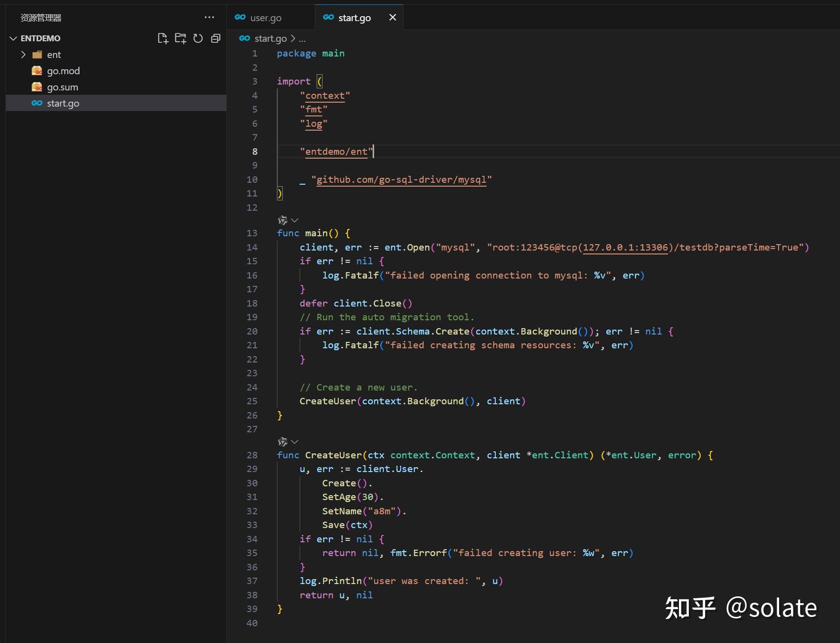Expand the ent folder
840x643 pixels.
23,55
